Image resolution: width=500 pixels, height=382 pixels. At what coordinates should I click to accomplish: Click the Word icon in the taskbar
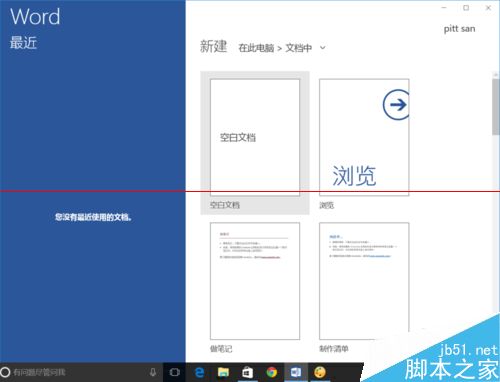point(296,372)
